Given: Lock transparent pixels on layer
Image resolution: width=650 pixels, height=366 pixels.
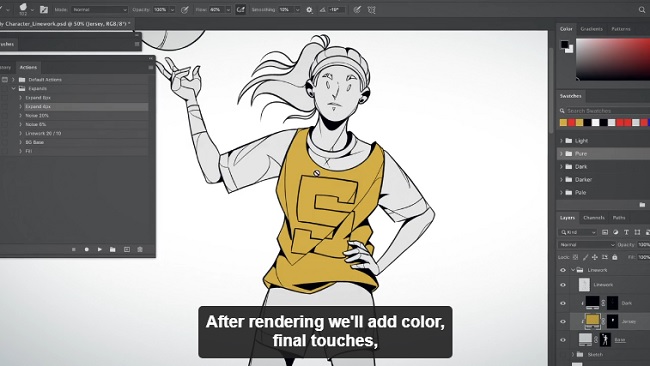Looking at the screenshot, I should pos(575,257).
